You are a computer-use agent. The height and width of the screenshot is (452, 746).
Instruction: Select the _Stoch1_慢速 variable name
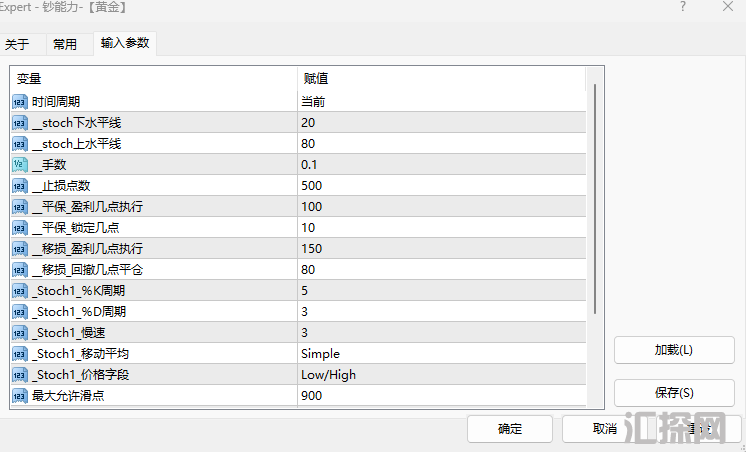[69, 333]
